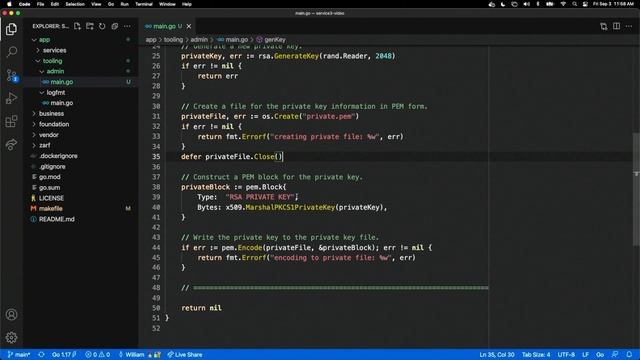
Task: Click the feedback icon in status bar
Action: (615, 355)
